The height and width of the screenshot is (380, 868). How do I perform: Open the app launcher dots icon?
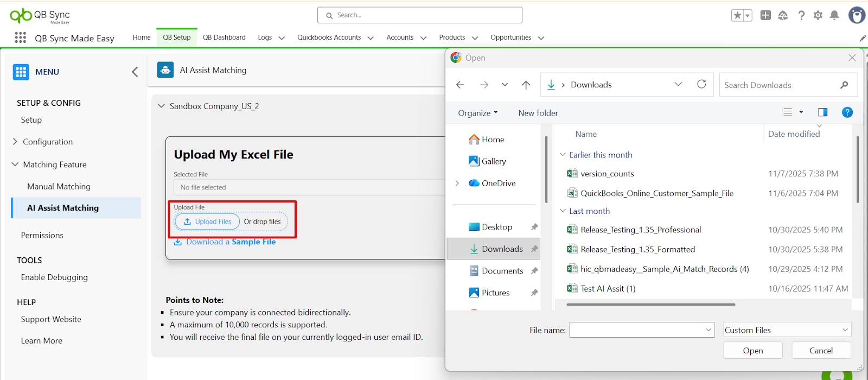point(21,37)
